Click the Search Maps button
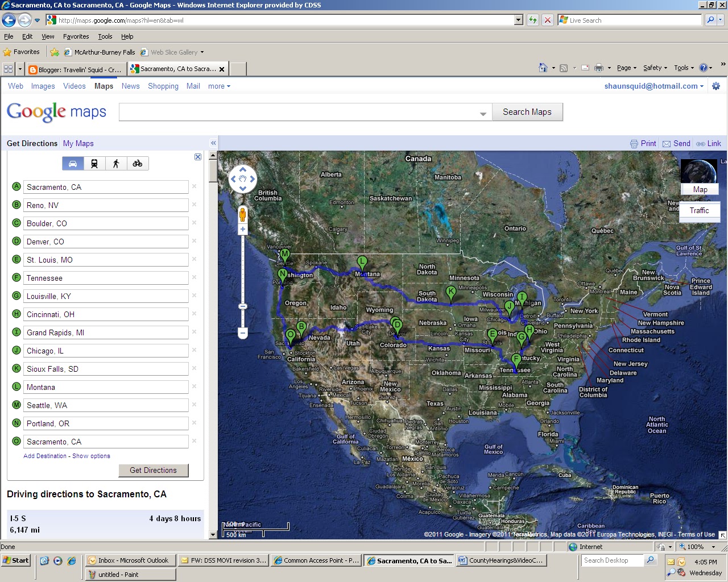The image size is (728, 582). coord(527,112)
